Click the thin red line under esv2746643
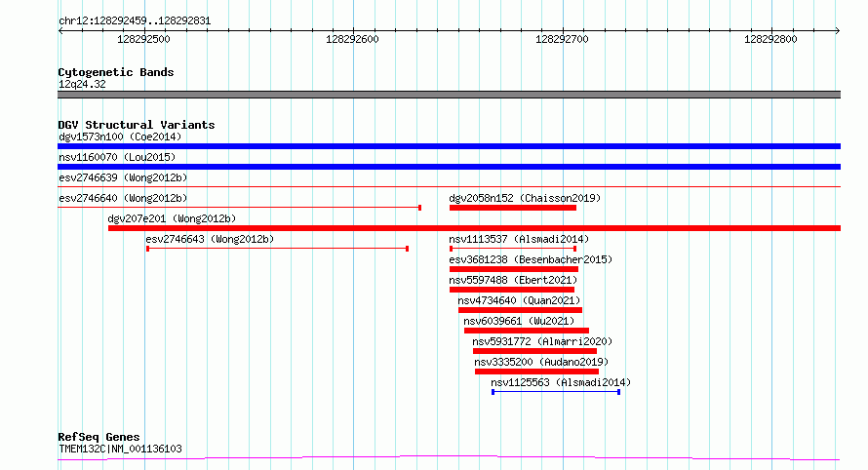The width and height of the screenshot is (868, 470). point(277,249)
